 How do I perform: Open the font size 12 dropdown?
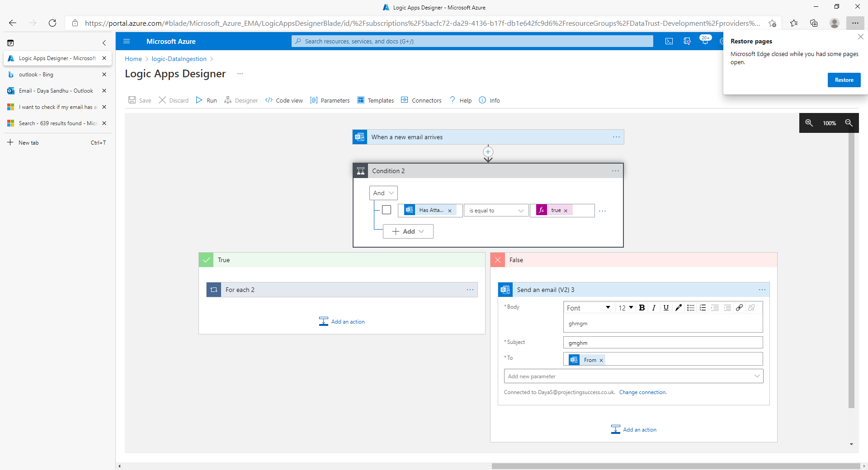tap(626, 308)
